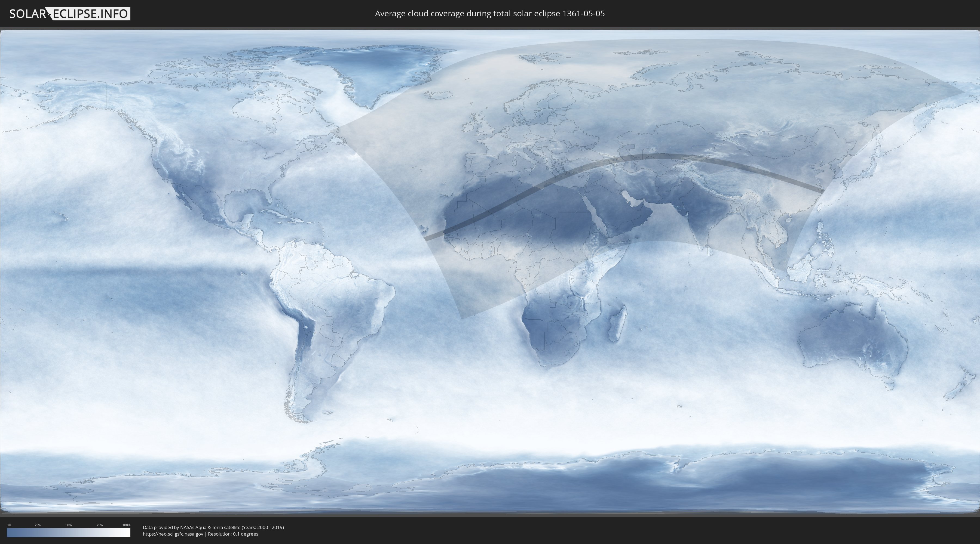The image size is (980, 544).
Task: Click the 50% label on the legend
Action: click(69, 525)
